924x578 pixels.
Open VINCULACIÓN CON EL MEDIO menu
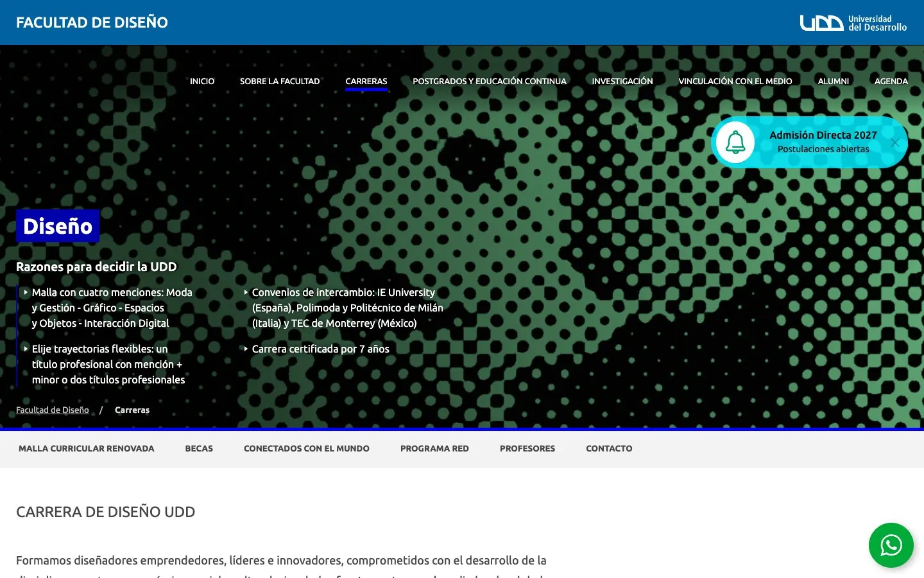(x=735, y=81)
